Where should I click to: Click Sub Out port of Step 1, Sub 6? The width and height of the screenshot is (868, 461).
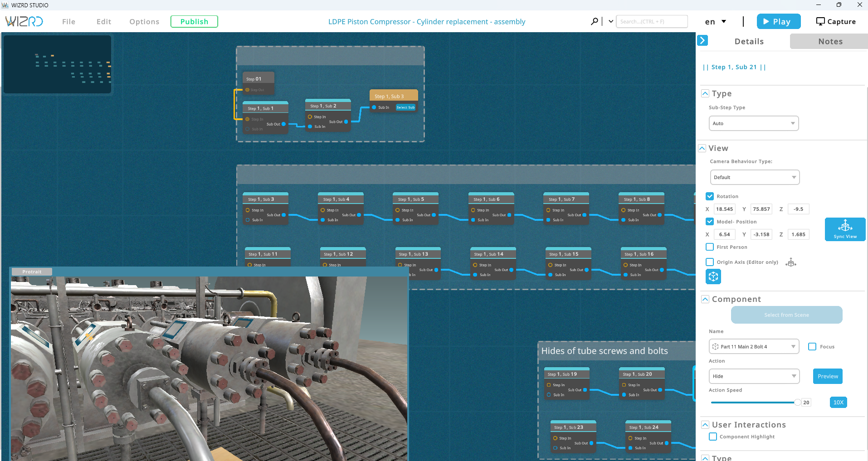(x=509, y=215)
